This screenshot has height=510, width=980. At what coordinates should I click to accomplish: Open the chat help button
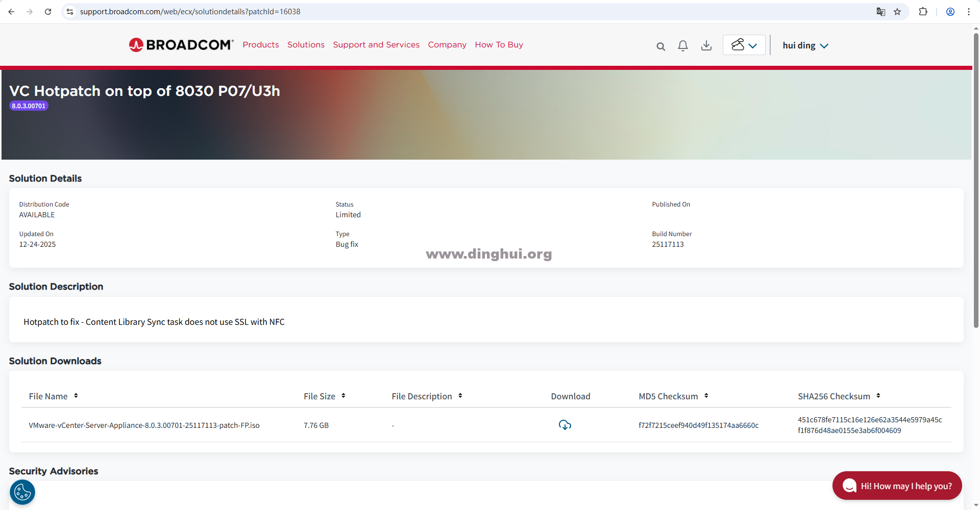pyautogui.click(x=897, y=486)
